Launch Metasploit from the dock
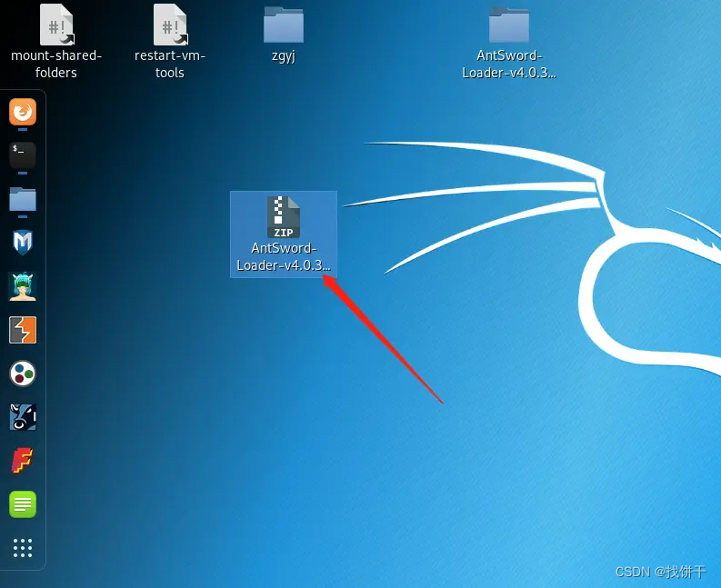The image size is (721, 588). pos(23,243)
